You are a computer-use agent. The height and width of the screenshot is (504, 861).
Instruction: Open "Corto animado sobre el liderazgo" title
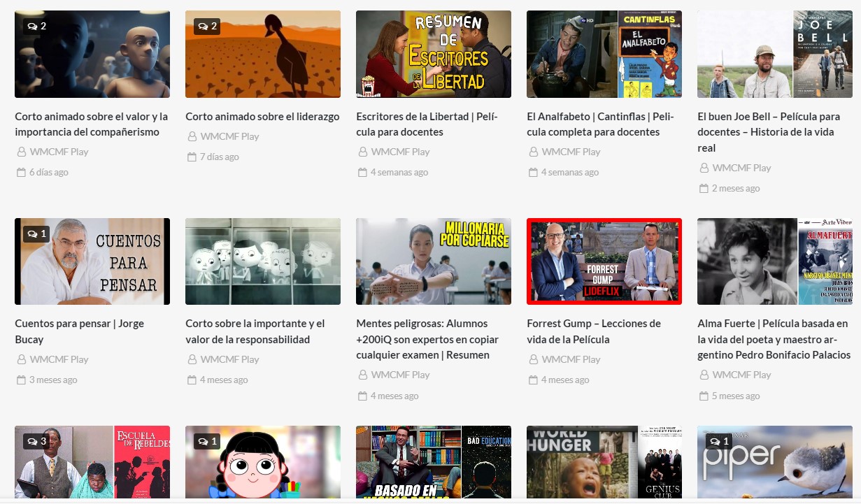262,117
